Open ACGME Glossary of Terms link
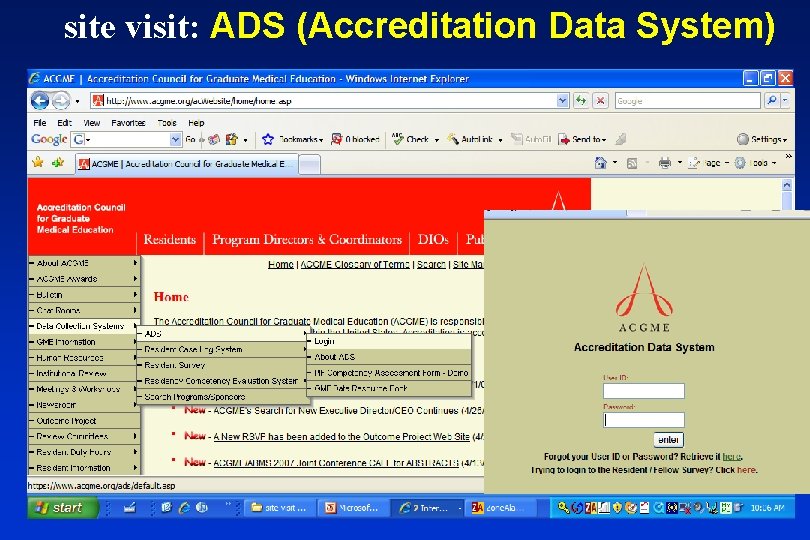The height and width of the screenshot is (540, 810). point(355,264)
